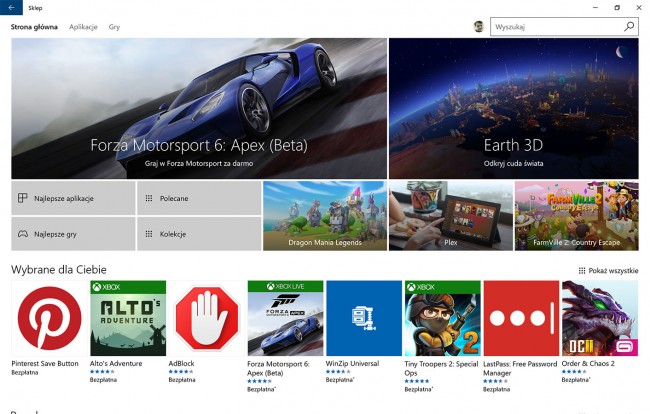Click Tiny Troopers 2: Special Ops title
This screenshot has width=650, height=414.
(441, 368)
